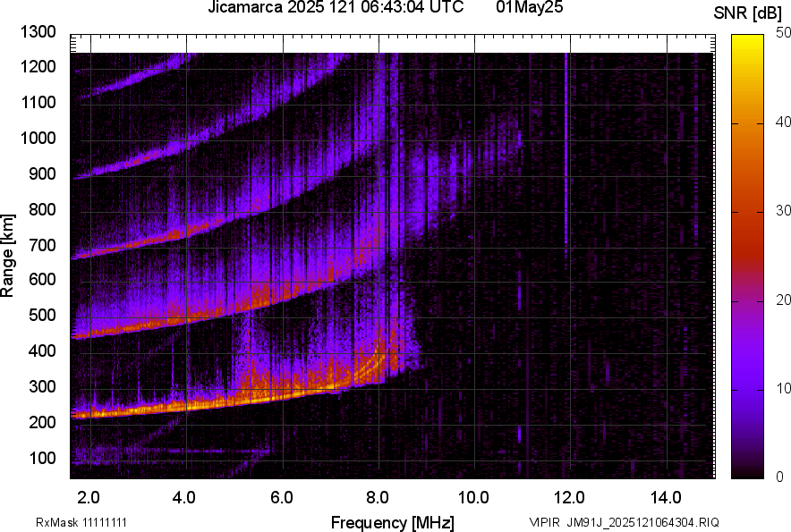The image size is (791, 532).
Task: Click the file name 'JM91J_2025121064304.RIQ'
Action: point(642,522)
